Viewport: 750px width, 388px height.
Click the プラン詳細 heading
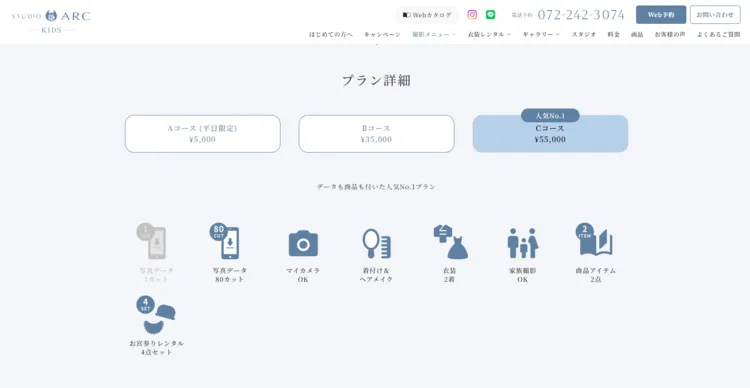click(x=376, y=80)
